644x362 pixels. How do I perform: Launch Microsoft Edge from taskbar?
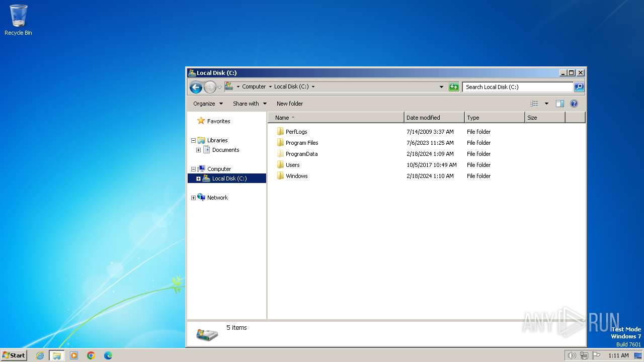(108, 355)
